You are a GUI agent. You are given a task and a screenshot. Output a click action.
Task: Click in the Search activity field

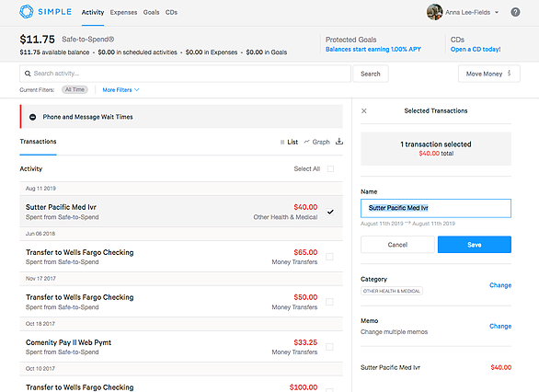coord(185,74)
